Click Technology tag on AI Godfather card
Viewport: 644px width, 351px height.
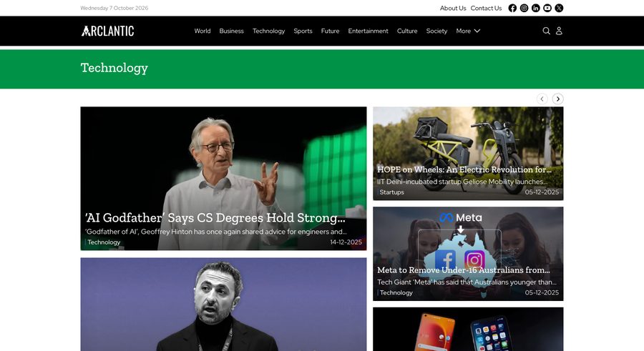[104, 242]
